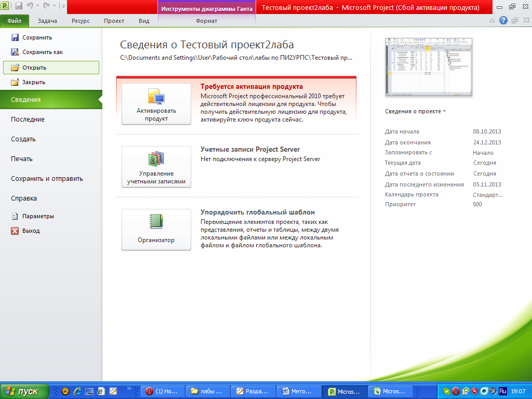Click the last modified value 05.11.2013
The height and width of the screenshot is (399, 532).
487,184
